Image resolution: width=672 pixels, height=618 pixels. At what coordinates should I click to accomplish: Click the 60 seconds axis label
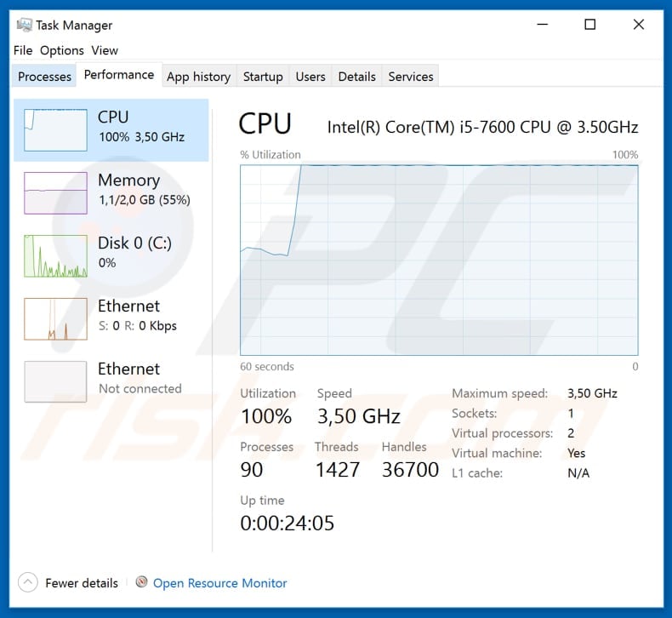267,366
